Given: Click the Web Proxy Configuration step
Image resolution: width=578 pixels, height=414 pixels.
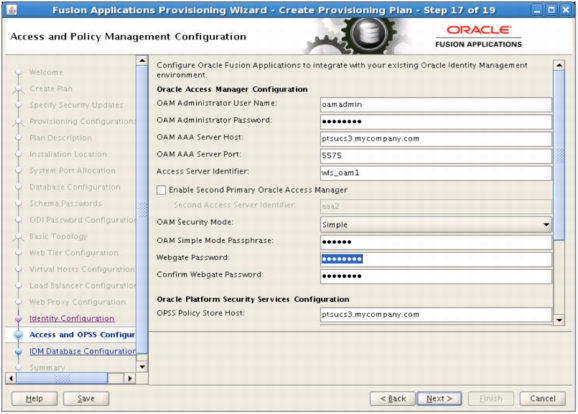Looking at the screenshot, I should click(x=77, y=302).
